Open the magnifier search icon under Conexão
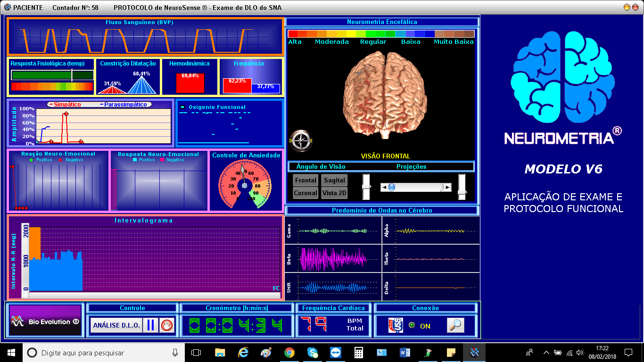This screenshot has height=362, width=644. tap(455, 325)
